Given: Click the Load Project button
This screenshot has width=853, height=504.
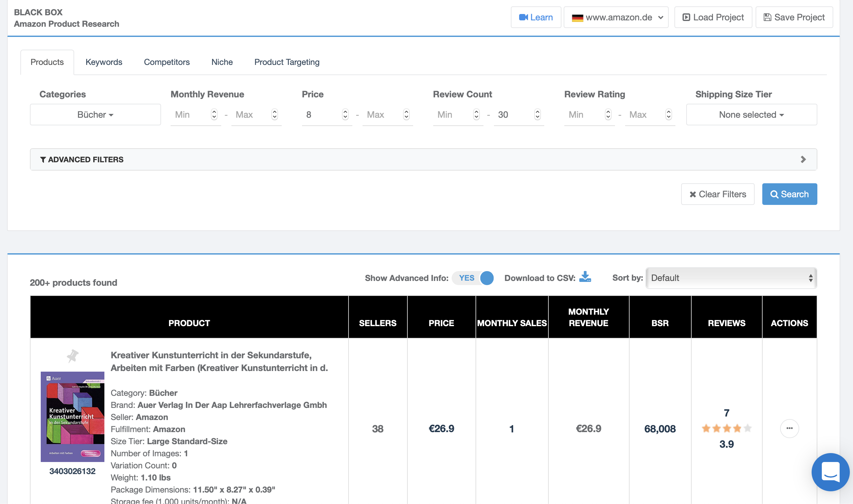Looking at the screenshot, I should point(713,17).
